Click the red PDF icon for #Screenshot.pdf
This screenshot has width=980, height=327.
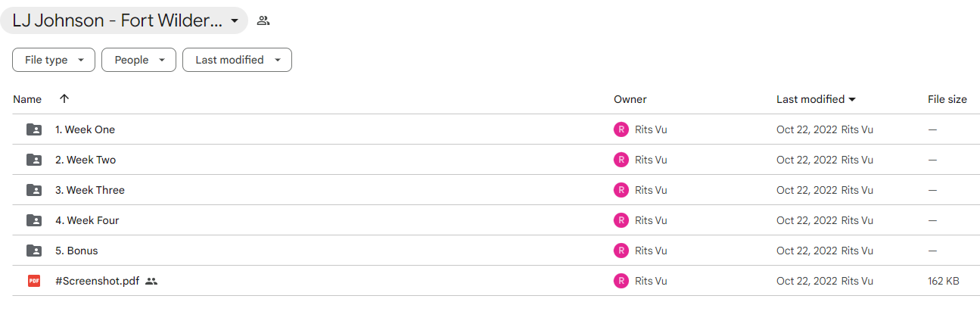(34, 281)
